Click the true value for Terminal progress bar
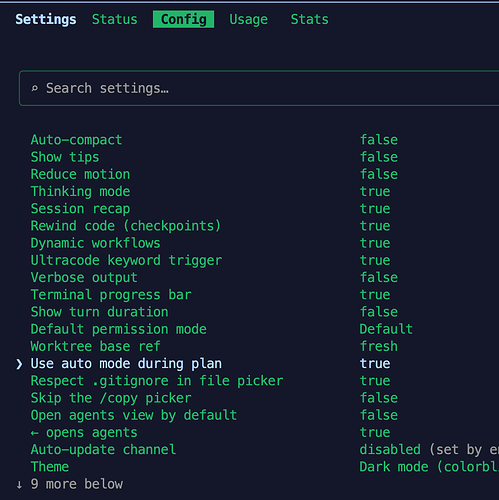 (375, 295)
